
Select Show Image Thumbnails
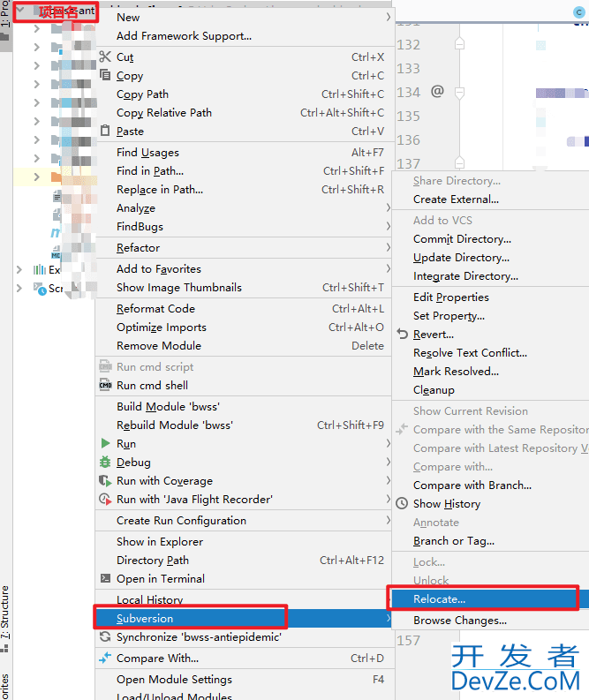pos(245,288)
